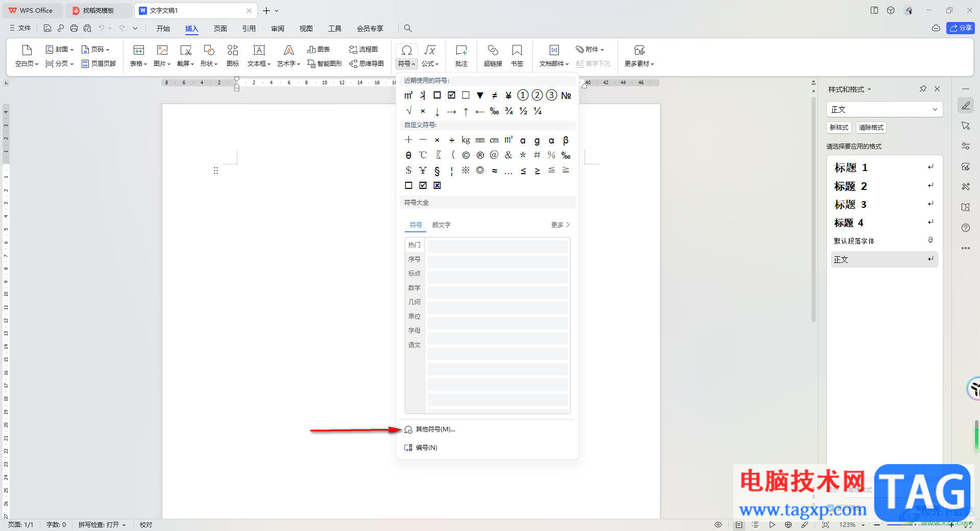Open the Review (审阅) ribbon tab
The height and width of the screenshot is (531, 980).
tap(278, 29)
